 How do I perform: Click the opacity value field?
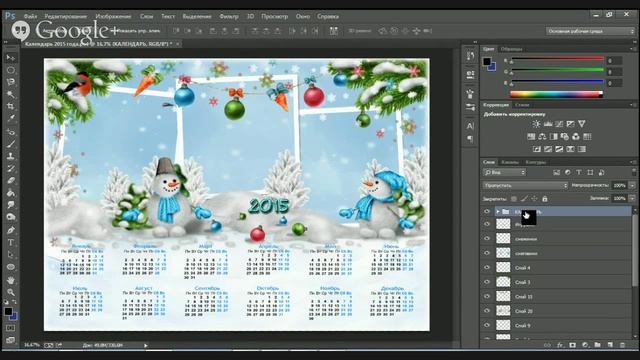pyautogui.click(x=619, y=185)
